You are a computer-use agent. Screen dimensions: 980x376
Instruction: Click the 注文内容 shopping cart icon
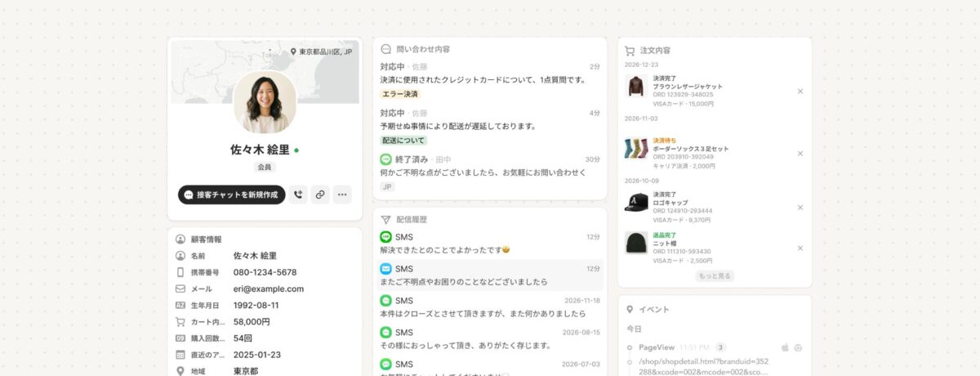630,50
